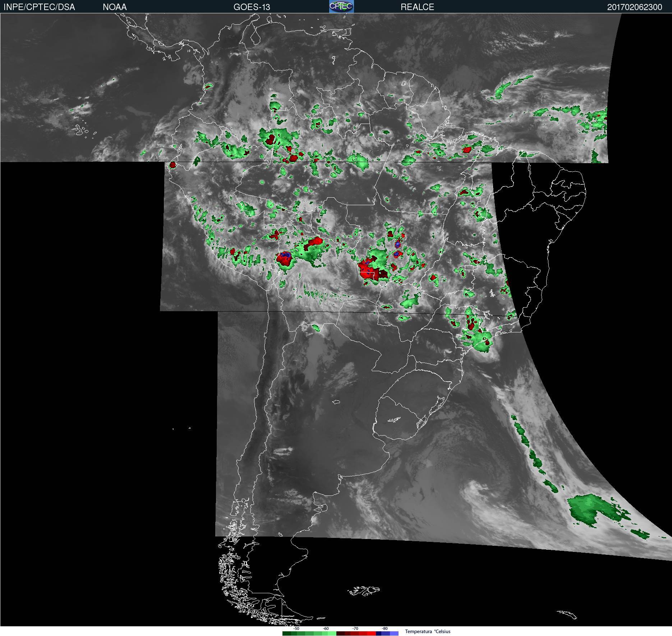Click the REALCE header label
This screenshot has height=636, width=672.
click(417, 7)
